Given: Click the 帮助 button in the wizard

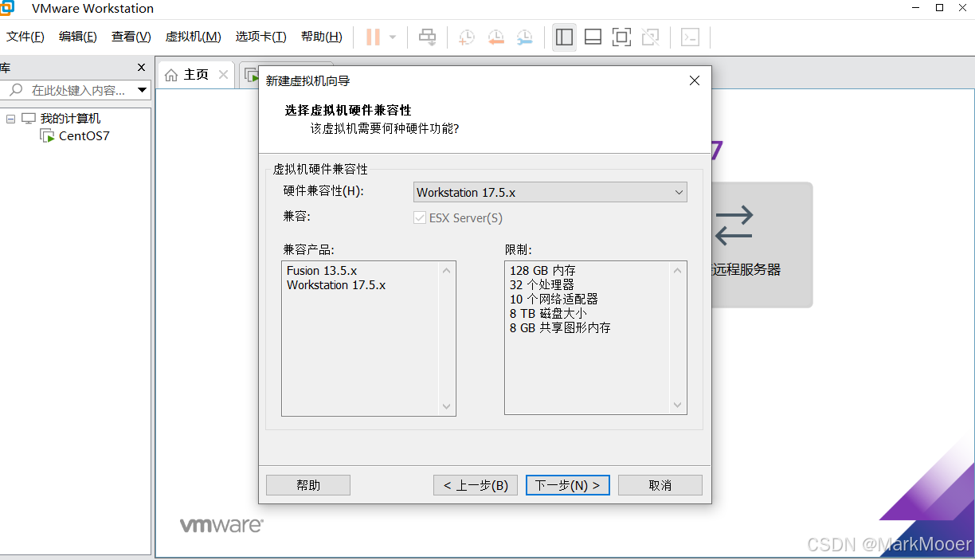Looking at the screenshot, I should 308,485.
